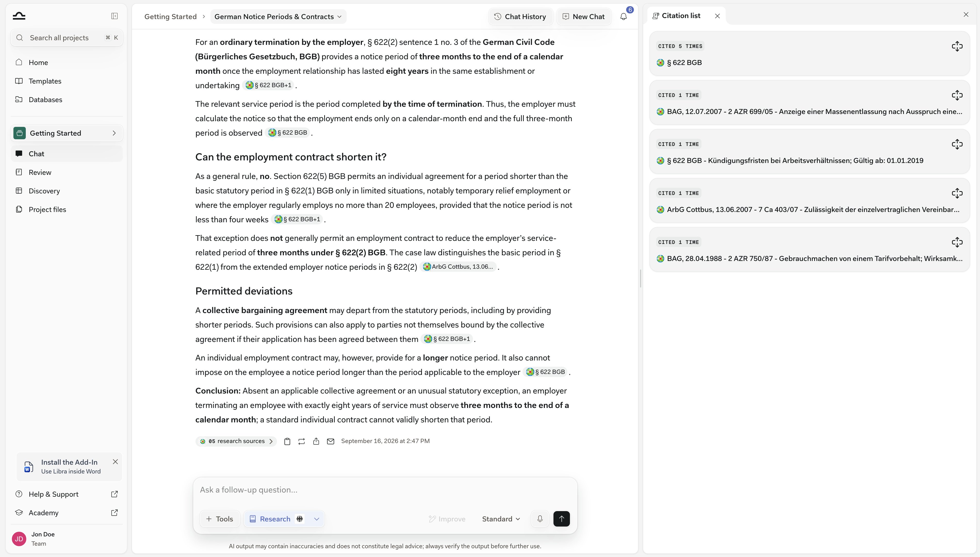Screen dimensions: 980x557
Task: Open the Tools menu button
Action: click(219, 519)
